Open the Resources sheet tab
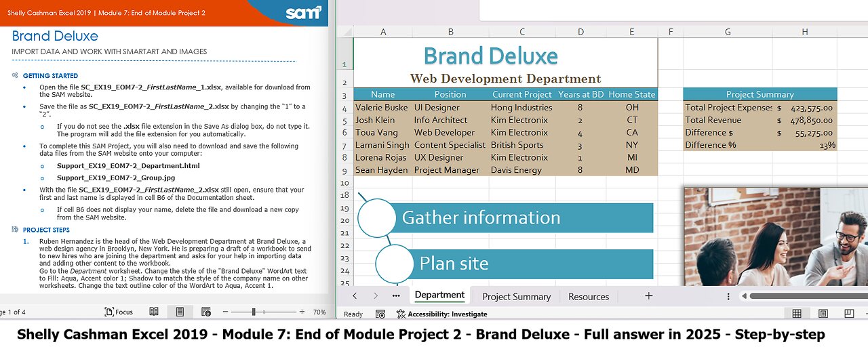 (x=589, y=296)
